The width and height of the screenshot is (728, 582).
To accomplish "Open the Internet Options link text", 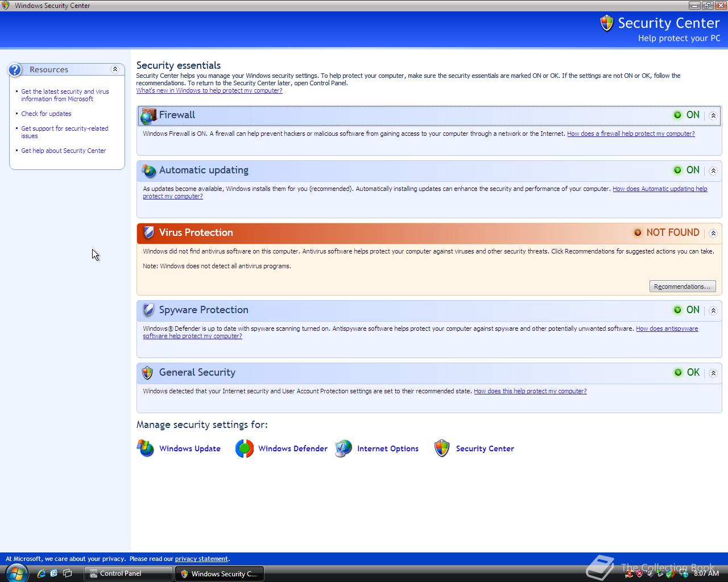I will (x=388, y=448).
